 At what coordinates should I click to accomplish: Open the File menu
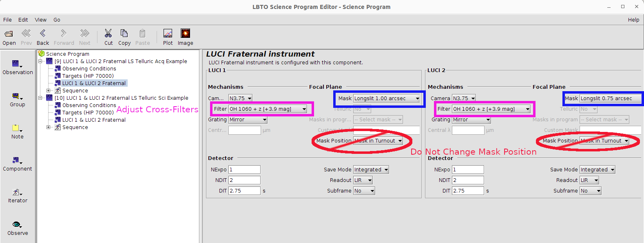pyautogui.click(x=7, y=20)
